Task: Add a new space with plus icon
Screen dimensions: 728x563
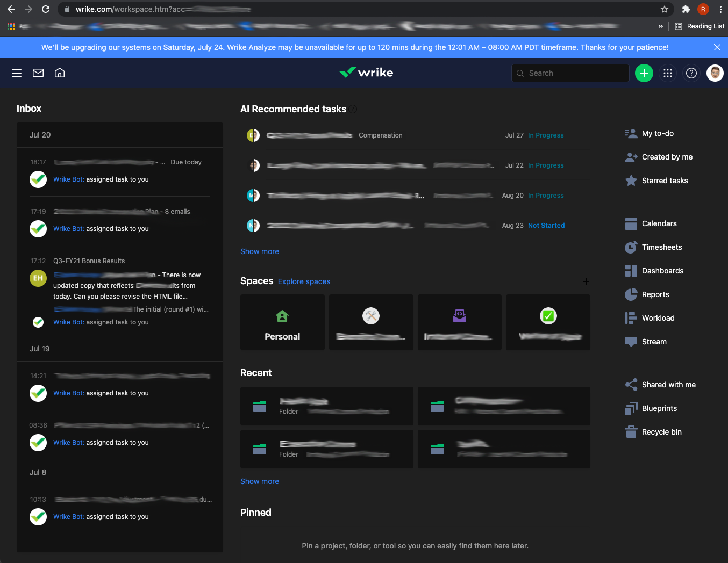Action: [586, 281]
